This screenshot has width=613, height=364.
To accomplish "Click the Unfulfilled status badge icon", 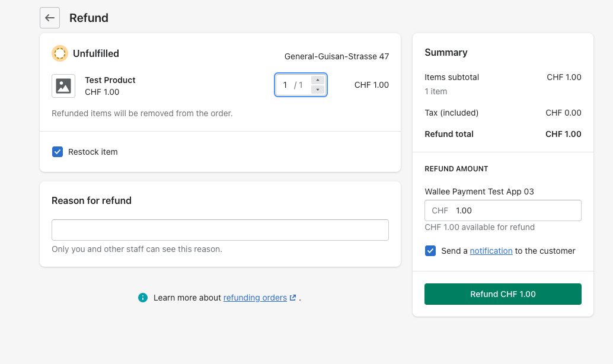I will 59,53.
